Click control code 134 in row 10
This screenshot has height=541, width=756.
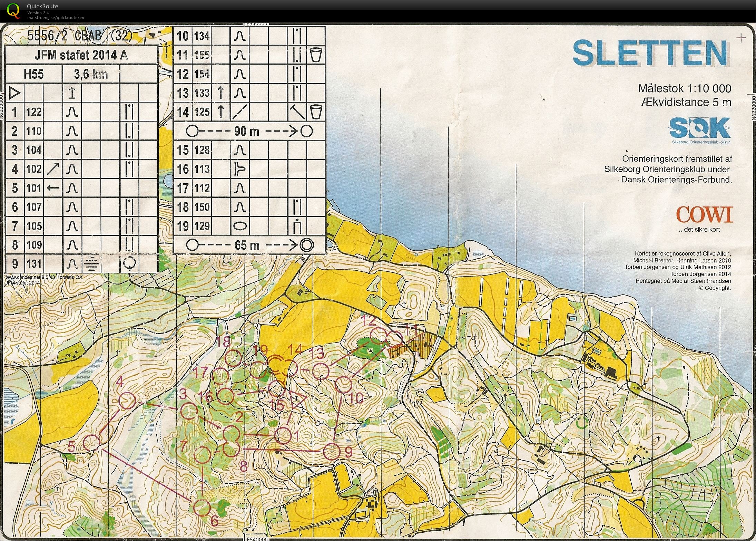coord(202,36)
